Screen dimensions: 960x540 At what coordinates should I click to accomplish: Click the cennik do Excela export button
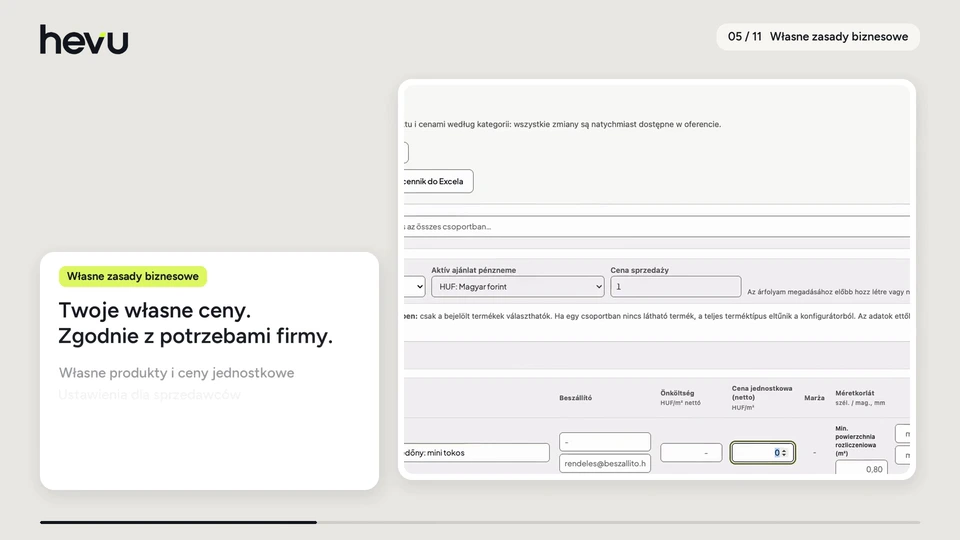coord(438,181)
